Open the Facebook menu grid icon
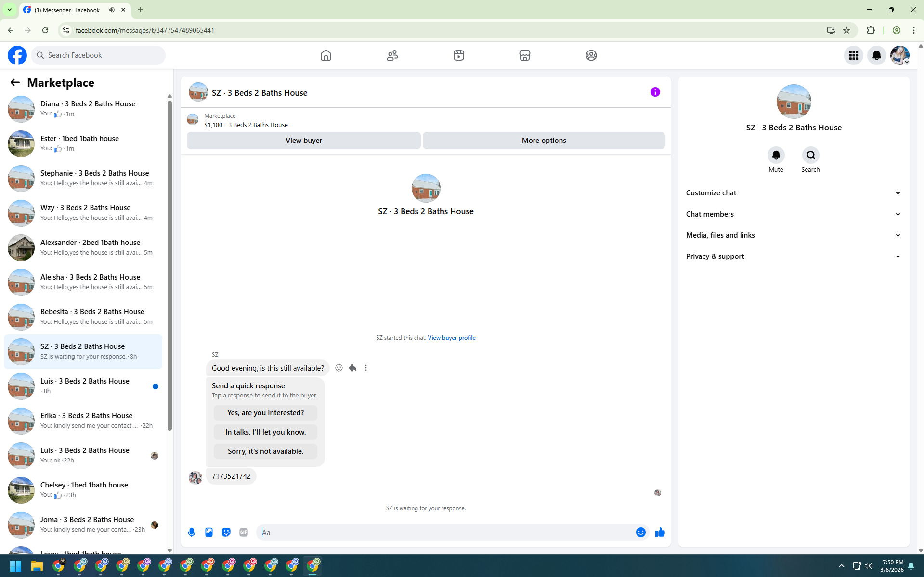Screen dimensions: 924x577 click(x=854, y=55)
